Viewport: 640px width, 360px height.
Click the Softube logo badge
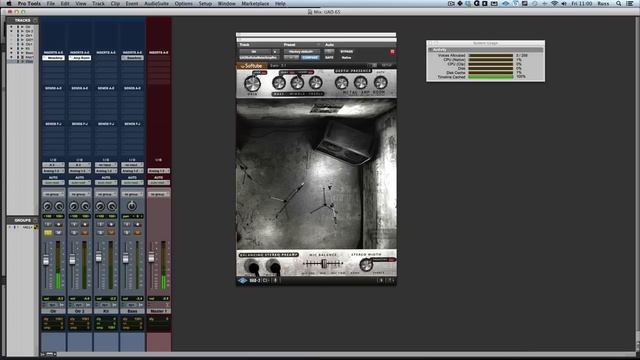pyautogui.click(x=251, y=66)
